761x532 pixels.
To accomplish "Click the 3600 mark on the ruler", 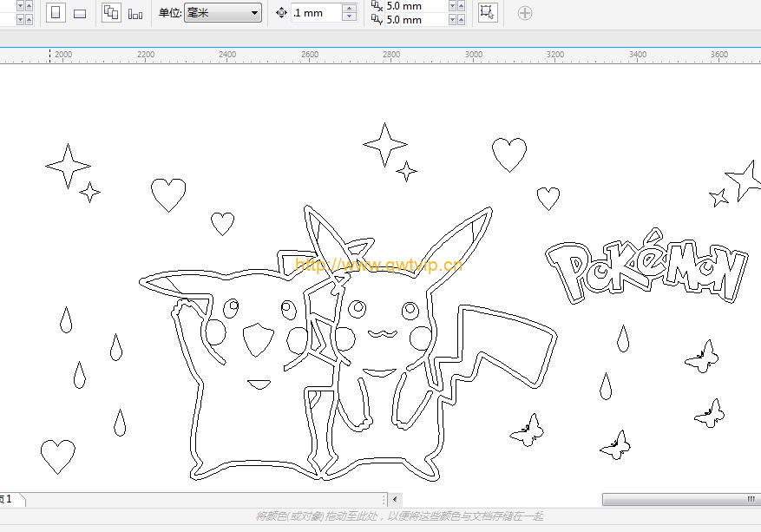I will point(719,55).
